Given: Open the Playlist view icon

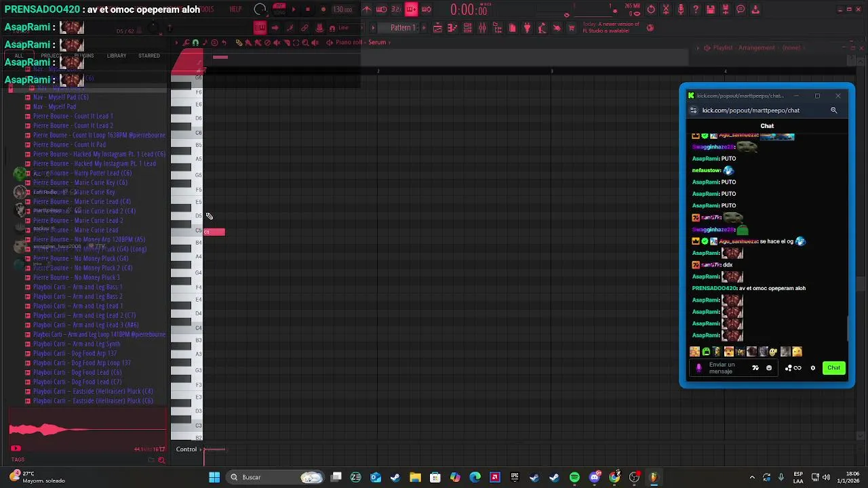Looking at the screenshot, I should 437,28.
